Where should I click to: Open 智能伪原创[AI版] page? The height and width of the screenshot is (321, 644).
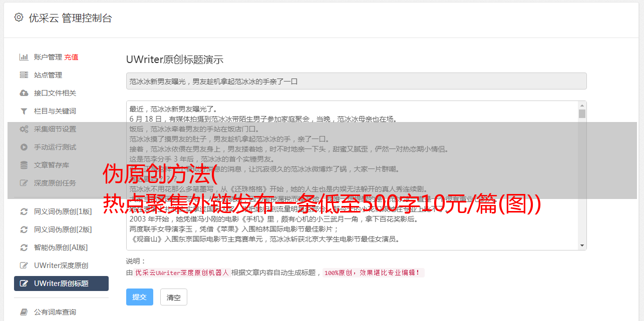(x=61, y=247)
